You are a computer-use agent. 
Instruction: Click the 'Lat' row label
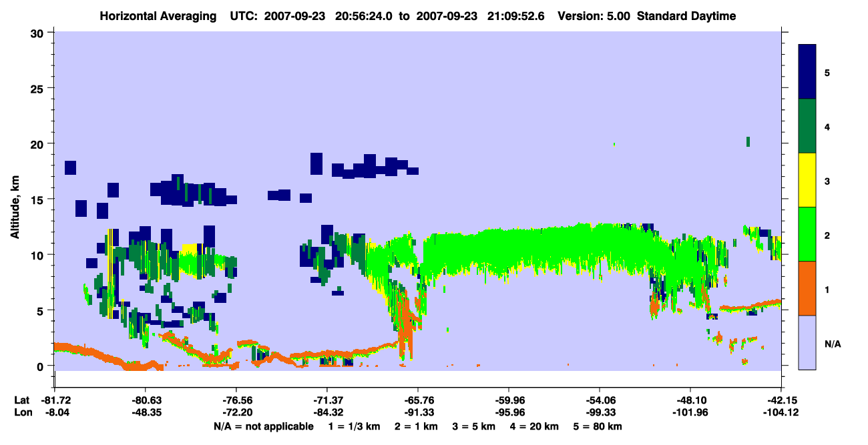tap(22, 400)
